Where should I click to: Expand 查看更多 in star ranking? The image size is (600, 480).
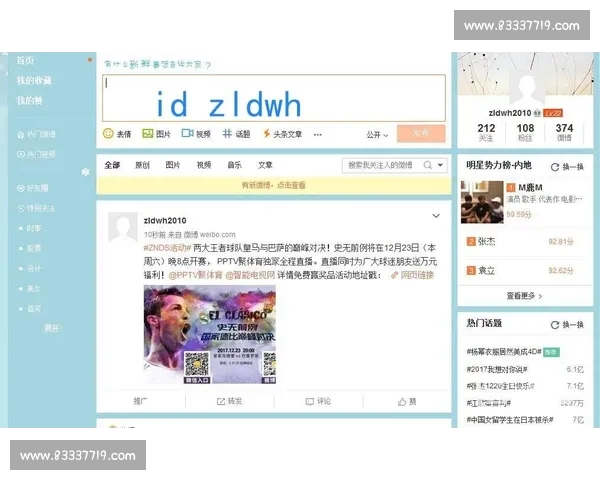click(524, 296)
